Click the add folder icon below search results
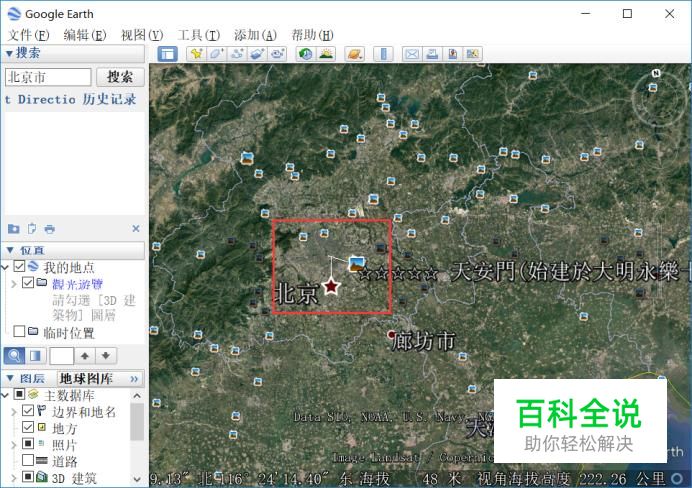The height and width of the screenshot is (488, 692). point(14,229)
